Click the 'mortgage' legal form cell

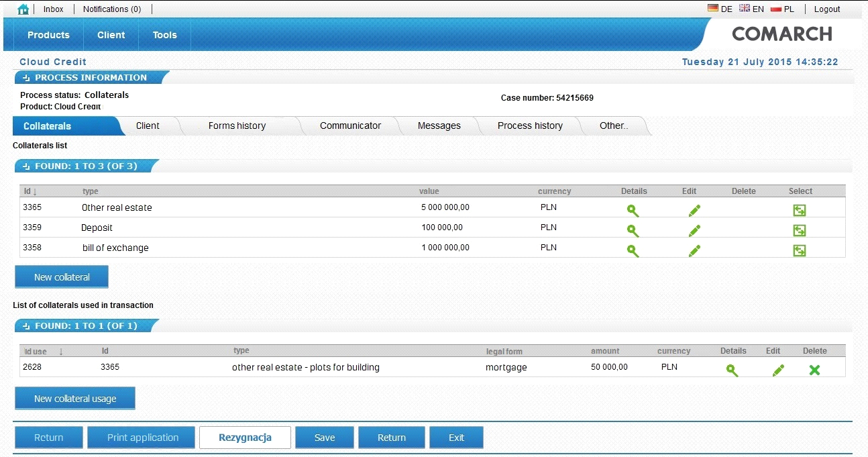coord(506,367)
